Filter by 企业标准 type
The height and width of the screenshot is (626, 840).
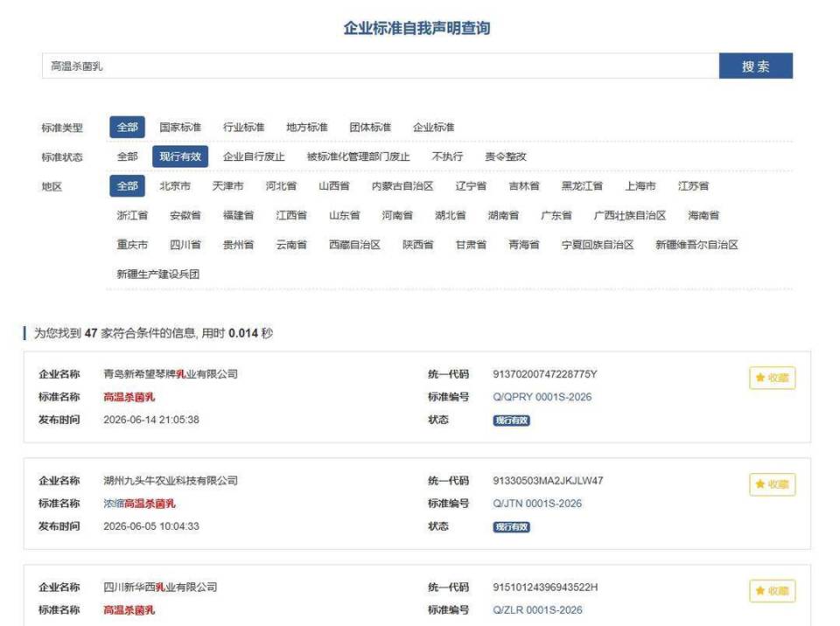coord(434,128)
